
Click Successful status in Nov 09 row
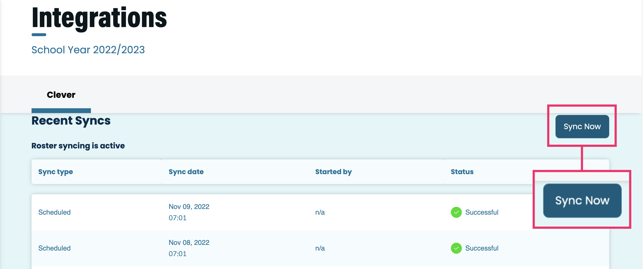pyautogui.click(x=482, y=212)
